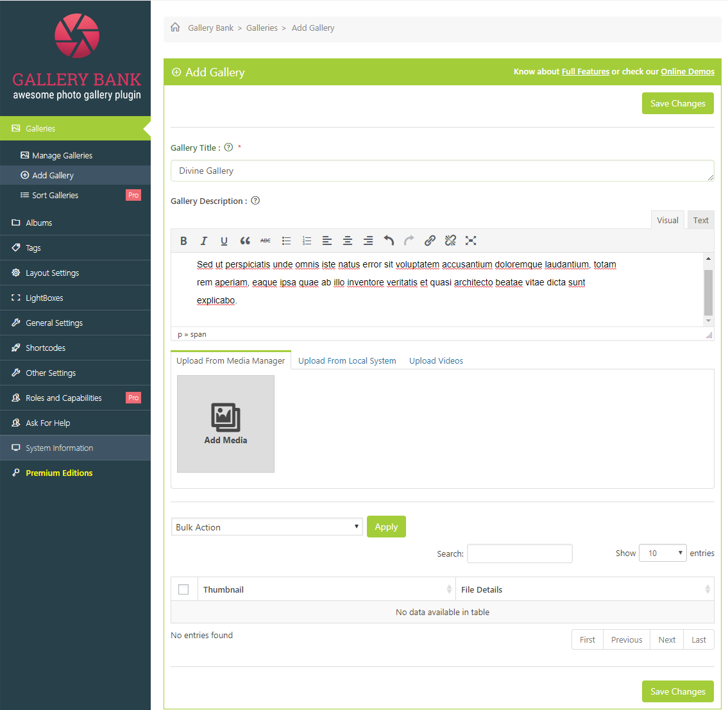The image size is (728, 710).
Task: Open the Show entries count dropdown
Action: tap(663, 553)
